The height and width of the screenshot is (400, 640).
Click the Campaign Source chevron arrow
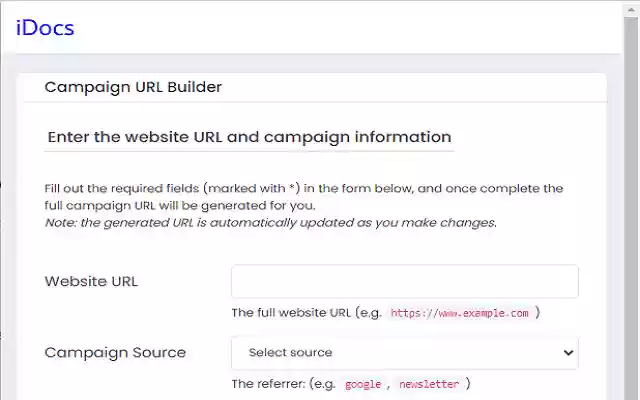(568, 353)
